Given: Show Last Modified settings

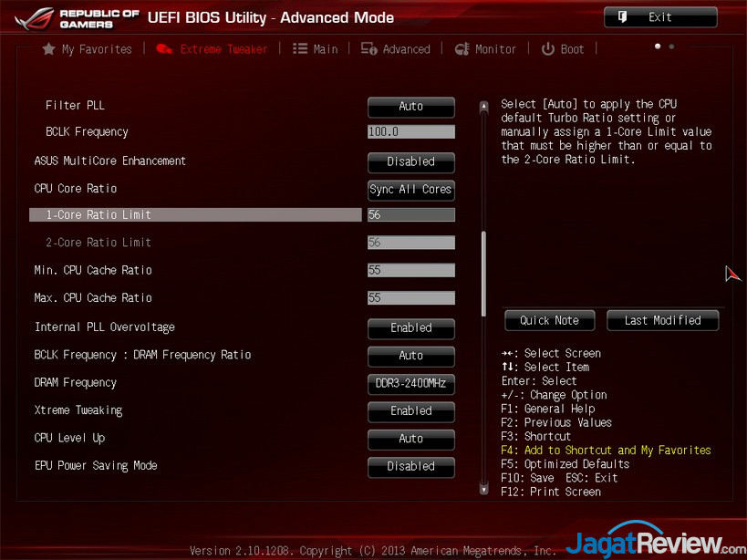Looking at the screenshot, I should tap(663, 320).
